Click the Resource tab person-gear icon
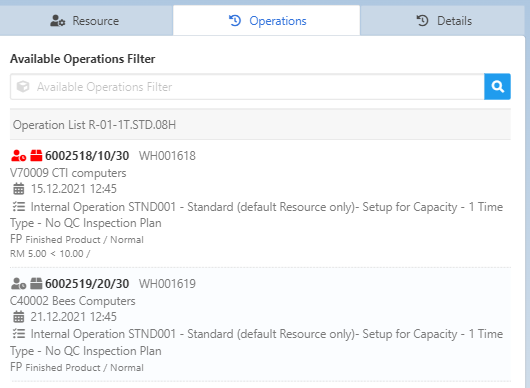Viewport: 530px width, 388px height. 57,21
